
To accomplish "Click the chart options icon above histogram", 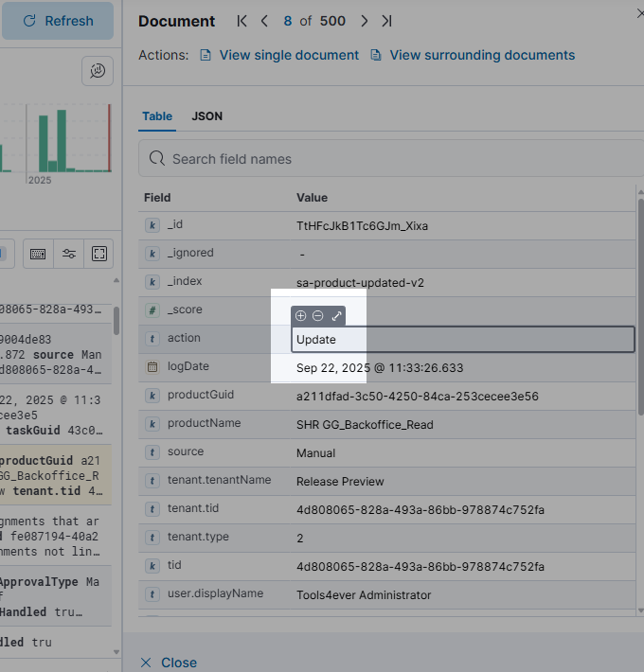I will click(x=98, y=69).
